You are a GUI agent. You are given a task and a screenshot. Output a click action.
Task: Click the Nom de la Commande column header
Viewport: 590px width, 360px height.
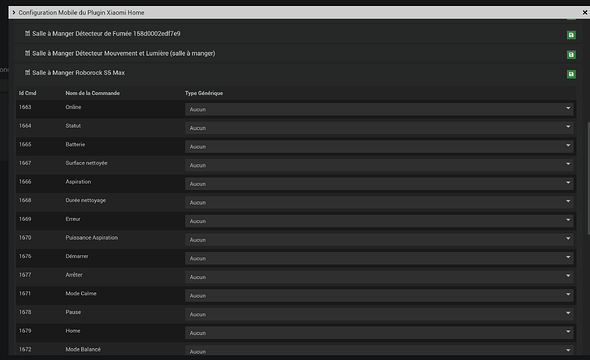coord(93,93)
